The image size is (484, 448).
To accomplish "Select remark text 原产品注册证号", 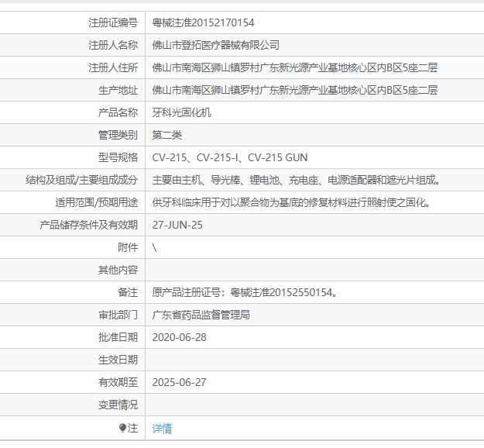I will (x=186, y=292).
